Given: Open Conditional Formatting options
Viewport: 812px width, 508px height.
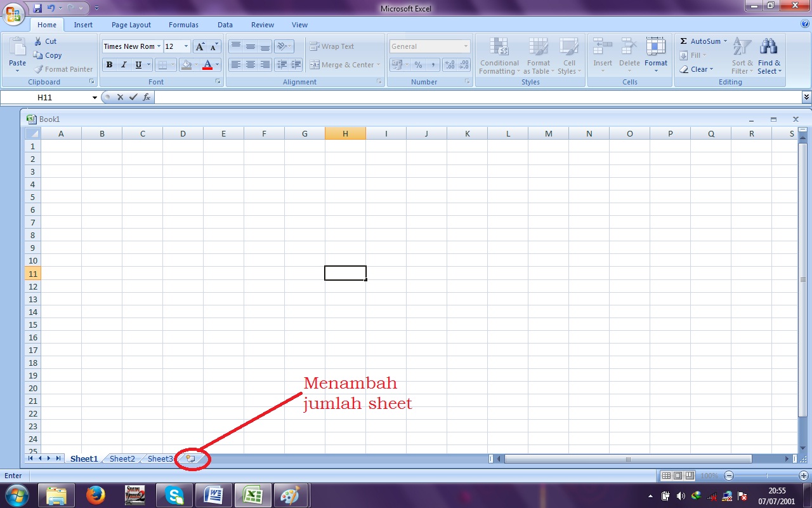Looking at the screenshot, I should pos(499,56).
